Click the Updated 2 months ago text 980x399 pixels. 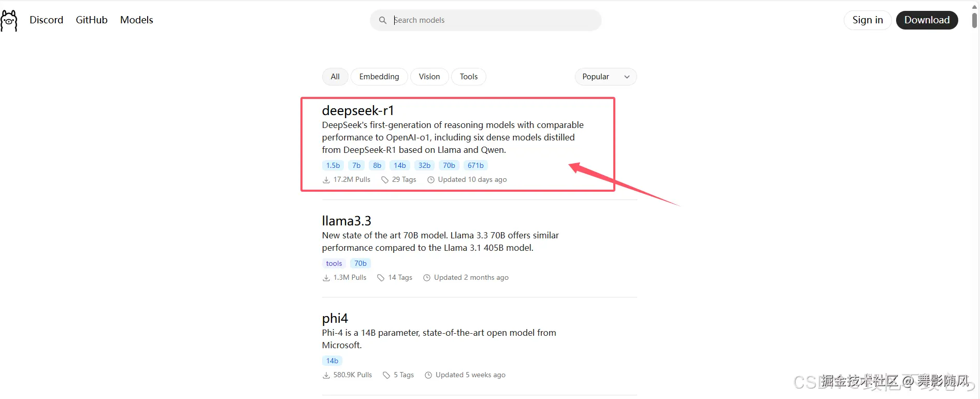pyautogui.click(x=471, y=278)
